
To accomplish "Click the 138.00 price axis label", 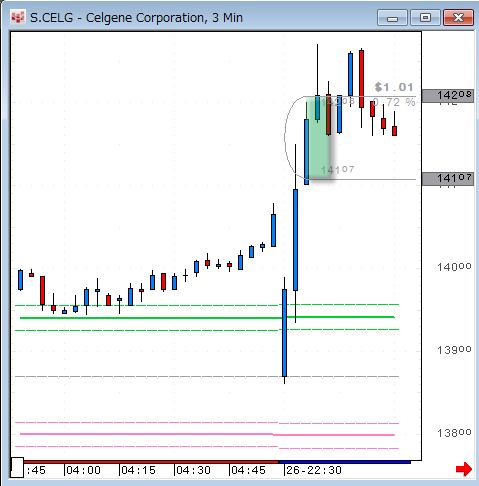I will [454, 433].
